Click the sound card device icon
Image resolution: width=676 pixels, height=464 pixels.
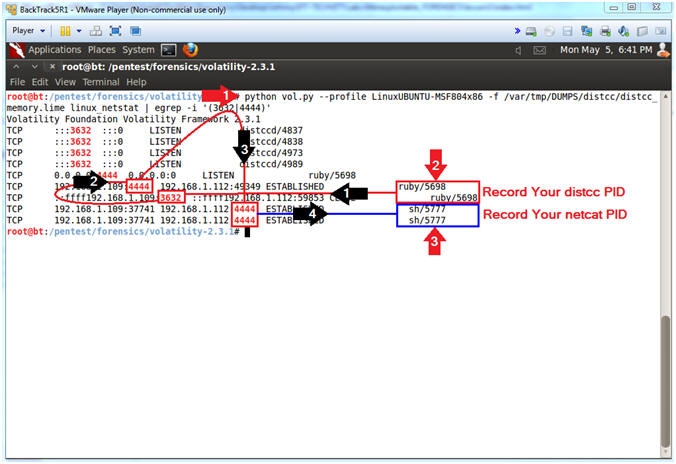click(623, 31)
